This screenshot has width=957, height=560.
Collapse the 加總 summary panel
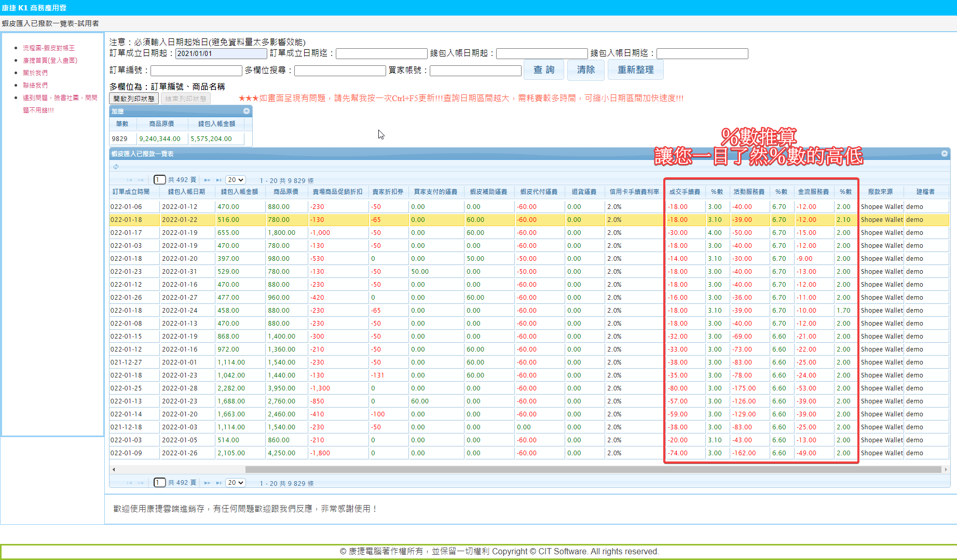click(x=247, y=111)
